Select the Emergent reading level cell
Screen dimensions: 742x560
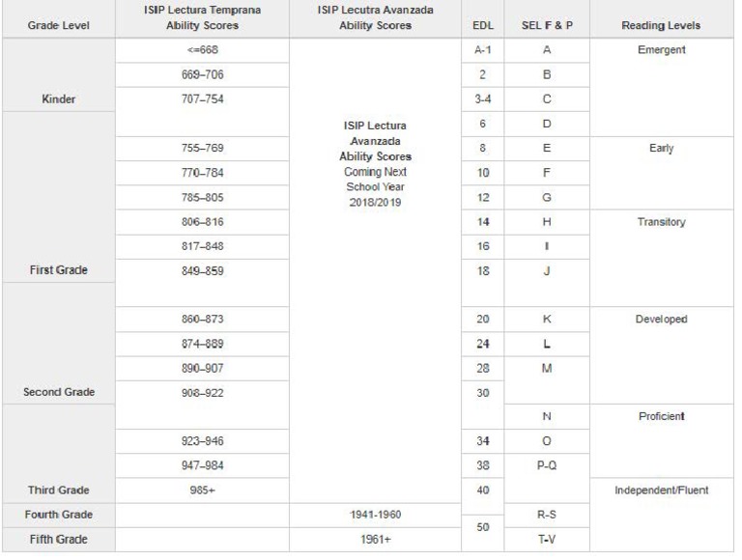(x=662, y=50)
